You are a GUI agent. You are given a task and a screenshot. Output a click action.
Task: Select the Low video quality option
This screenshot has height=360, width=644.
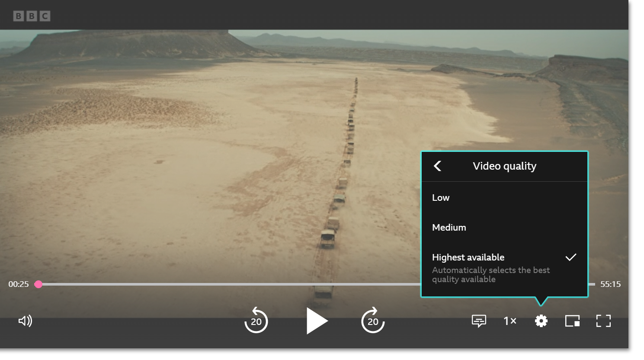(x=441, y=198)
